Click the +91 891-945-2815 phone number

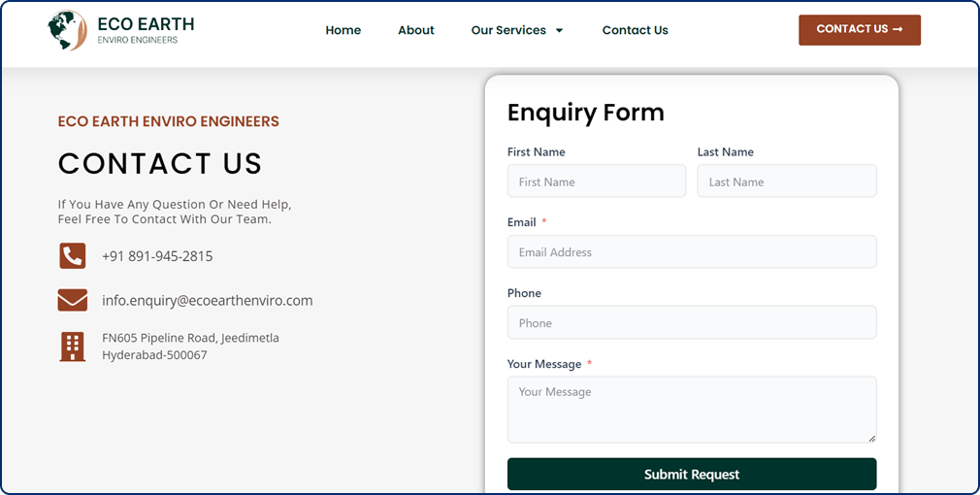click(x=157, y=256)
